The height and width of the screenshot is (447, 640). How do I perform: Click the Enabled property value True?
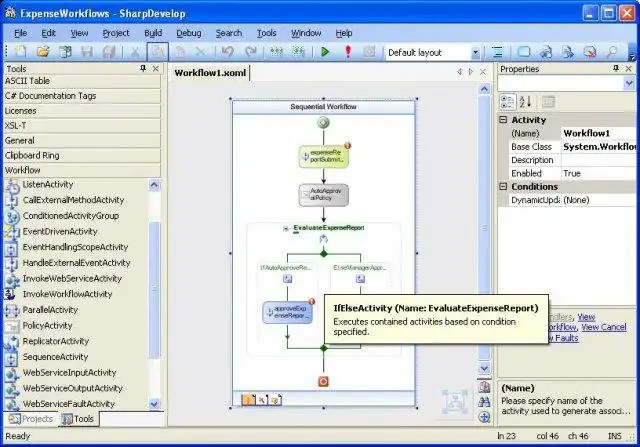point(598,173)
